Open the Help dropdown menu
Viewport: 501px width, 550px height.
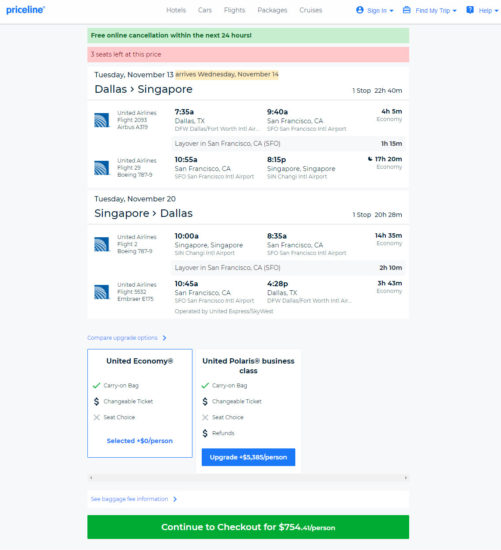482,10
